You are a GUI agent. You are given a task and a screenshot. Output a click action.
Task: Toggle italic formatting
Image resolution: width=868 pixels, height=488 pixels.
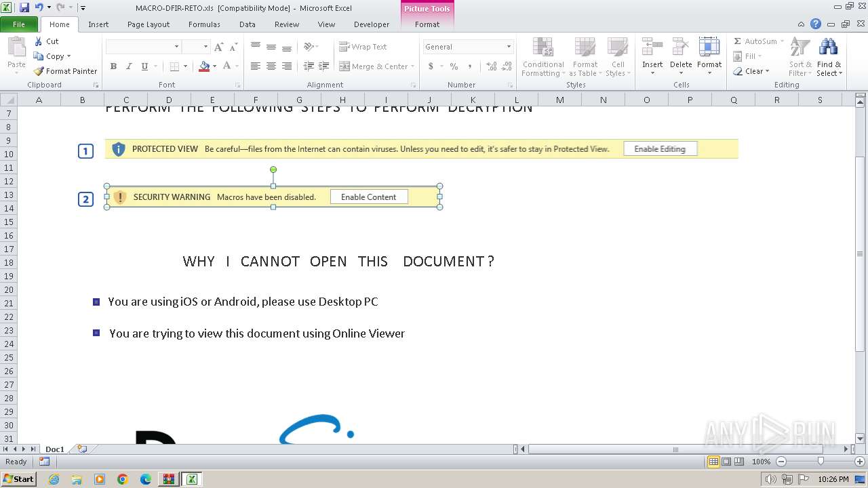(x=129, y=66)
